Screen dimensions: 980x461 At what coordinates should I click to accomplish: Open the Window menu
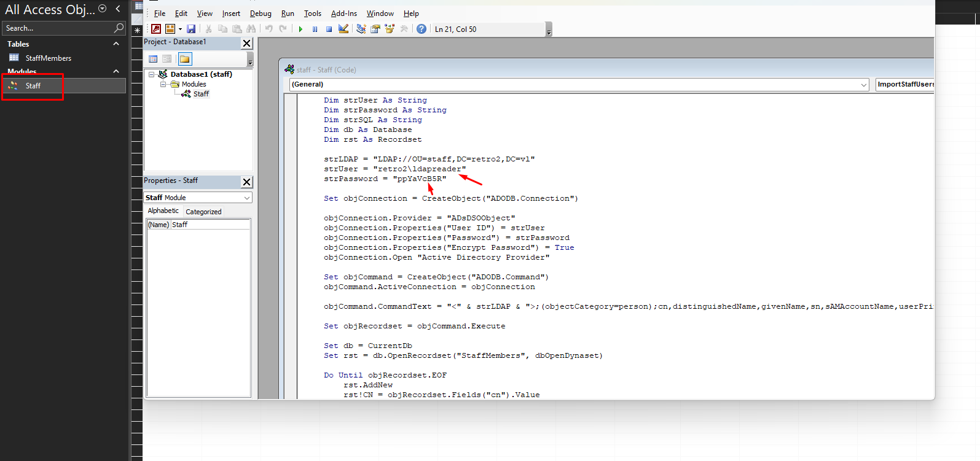[380, 14]
